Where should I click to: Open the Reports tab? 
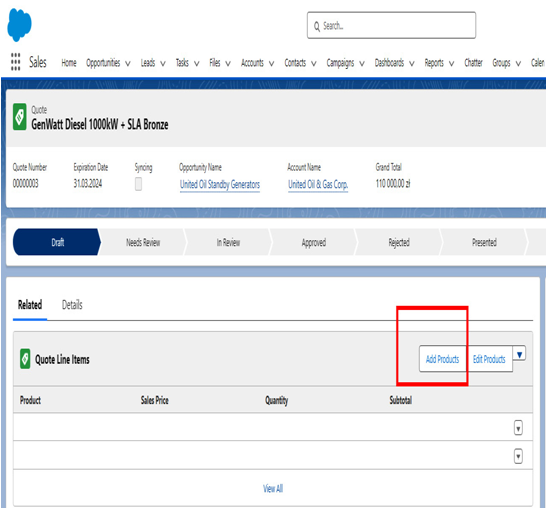434,63
